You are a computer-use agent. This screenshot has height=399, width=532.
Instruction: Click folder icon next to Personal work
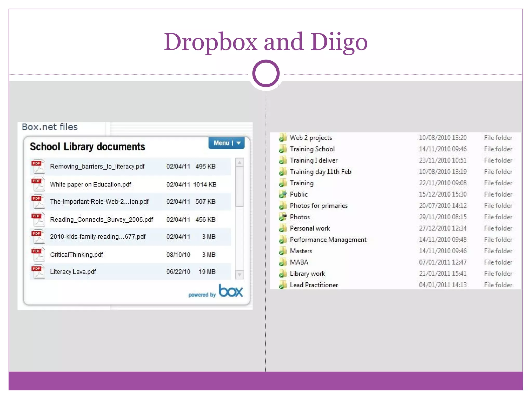click(283, 228)
